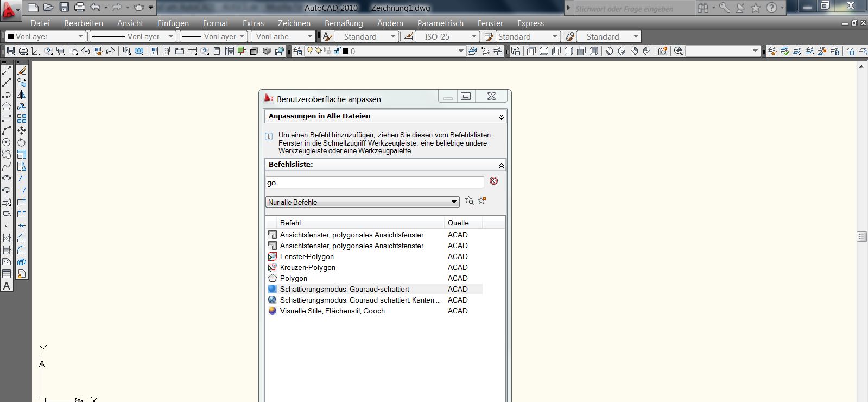This screenshot has height=402, width=868.
Task: Select Schattierungsmodus, Gouraud-schattiert command row
Action: [375, 289]
